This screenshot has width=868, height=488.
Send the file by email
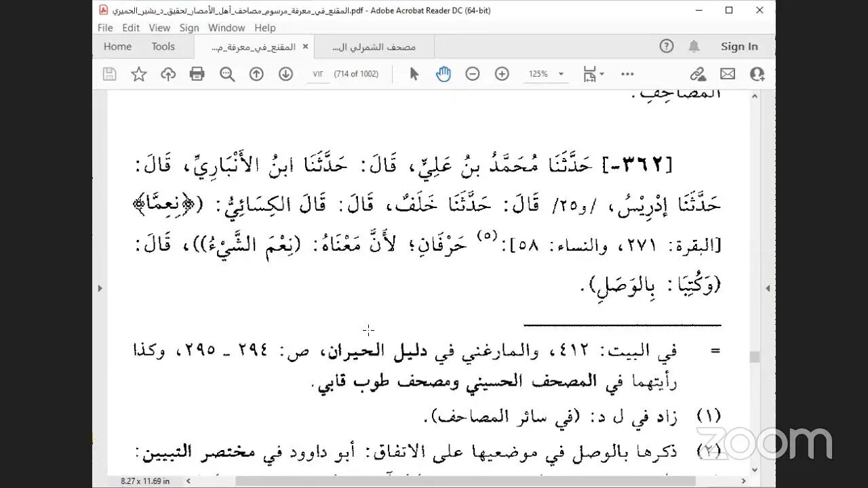728,74
